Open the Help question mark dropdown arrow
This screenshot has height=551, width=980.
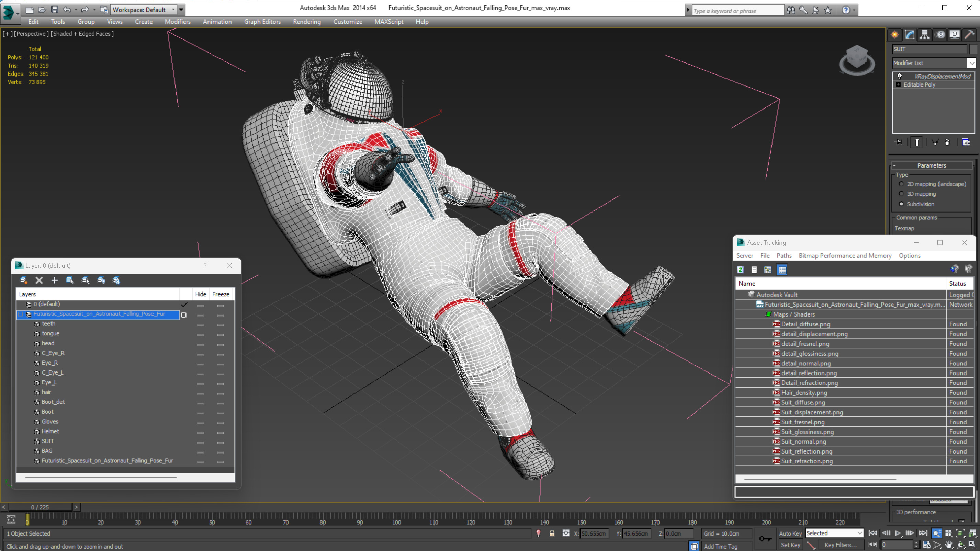pyautogui.click(x=855, y=10)
